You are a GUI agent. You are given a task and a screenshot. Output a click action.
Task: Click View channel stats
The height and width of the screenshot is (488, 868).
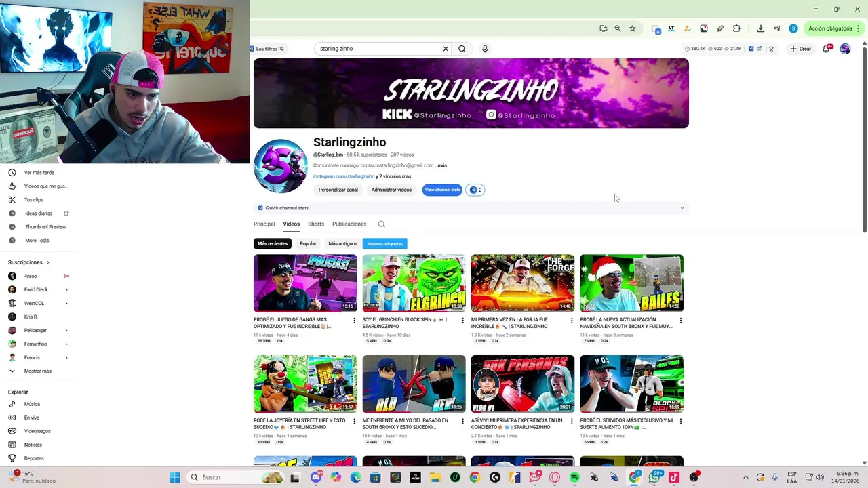tap(442, 190)
